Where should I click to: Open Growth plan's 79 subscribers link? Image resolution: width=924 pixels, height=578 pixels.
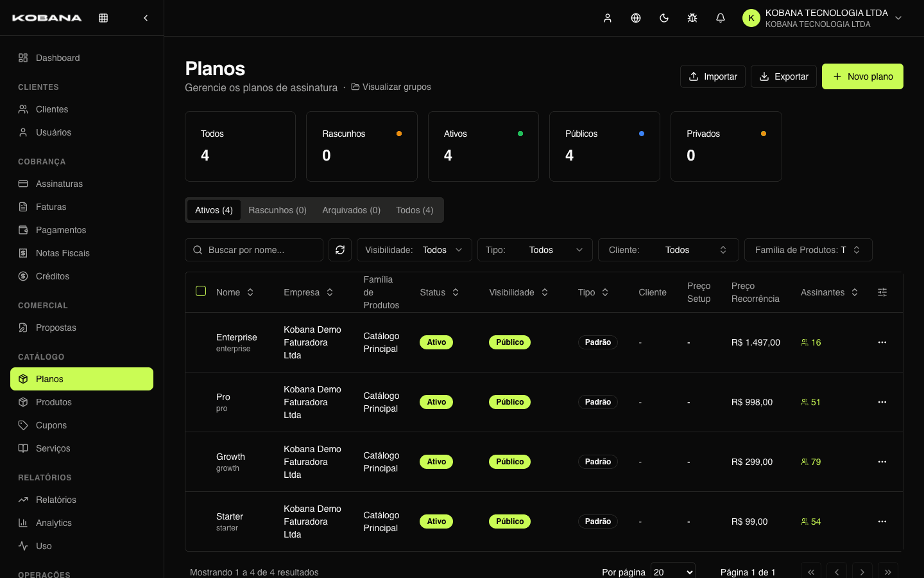tap(811, 462)
